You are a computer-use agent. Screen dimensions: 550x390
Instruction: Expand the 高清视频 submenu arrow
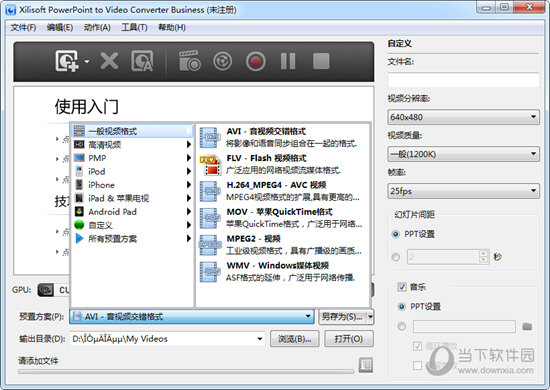click(189, 144)
